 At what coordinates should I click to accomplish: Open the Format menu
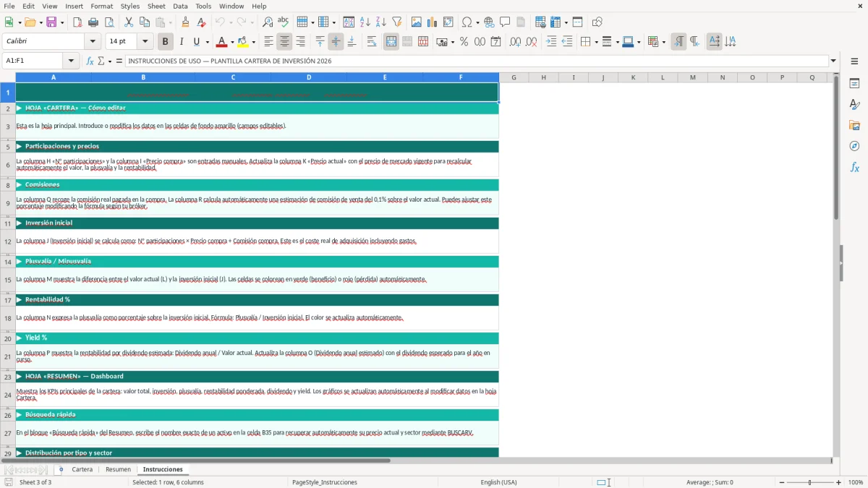click(102, 6)
